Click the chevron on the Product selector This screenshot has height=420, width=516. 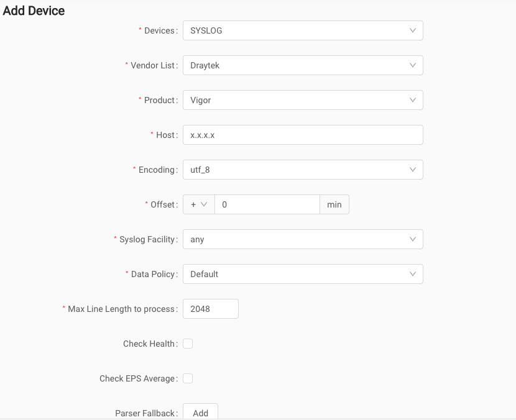click(x=412, y=99)
